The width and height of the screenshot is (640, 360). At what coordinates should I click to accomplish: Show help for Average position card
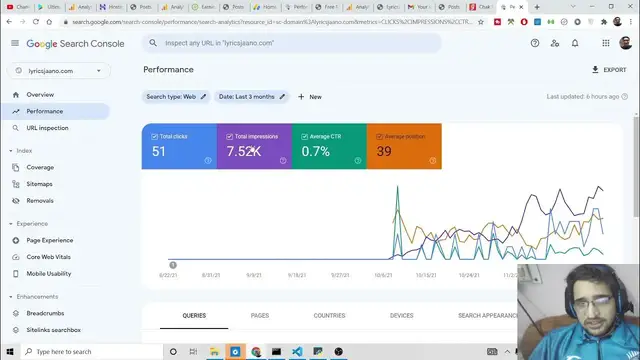[433, 161]
